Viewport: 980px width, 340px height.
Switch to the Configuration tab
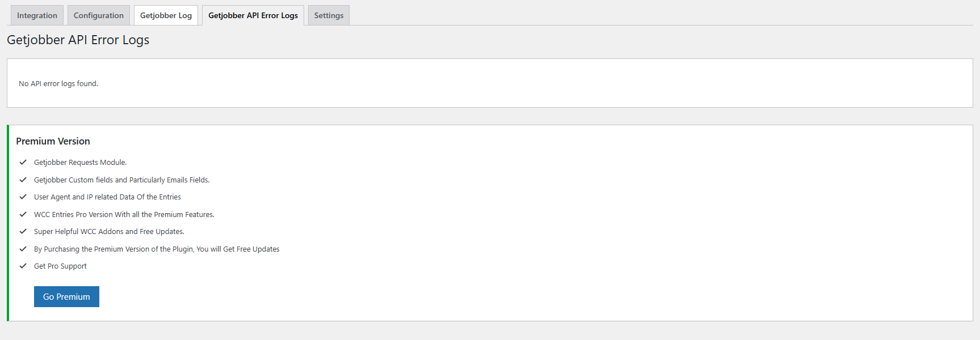pyautogui.click(x=99, y=15)
